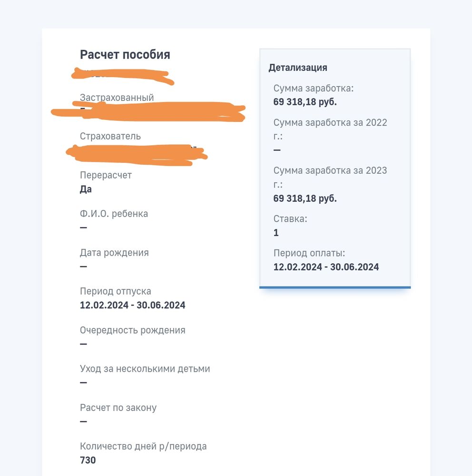Image resolution: width=472 pixels, height=476 pixels.
Task: Click the "Ставка:" label in Детализация
Action: [290, 219]
